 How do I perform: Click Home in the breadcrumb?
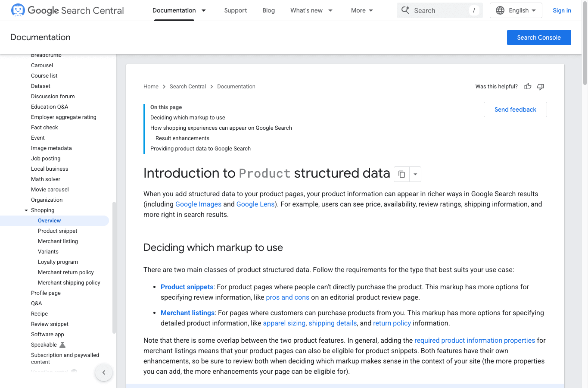(151, 87)
